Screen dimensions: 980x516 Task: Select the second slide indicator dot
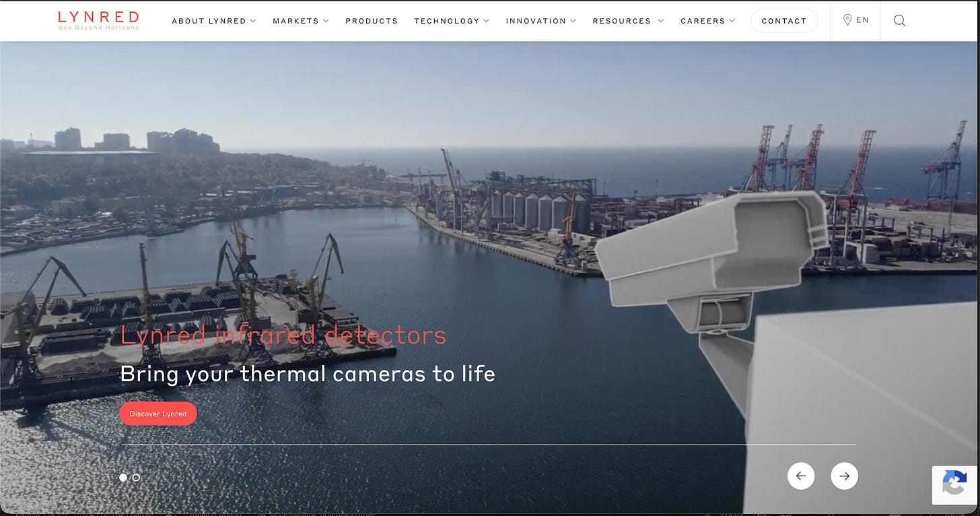(x=136, y=477)
